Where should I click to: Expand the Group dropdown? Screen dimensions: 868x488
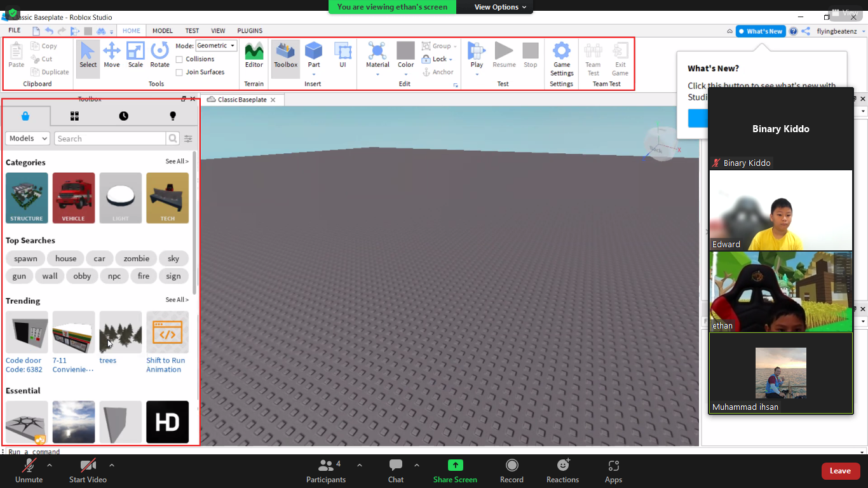click(455, 46)
